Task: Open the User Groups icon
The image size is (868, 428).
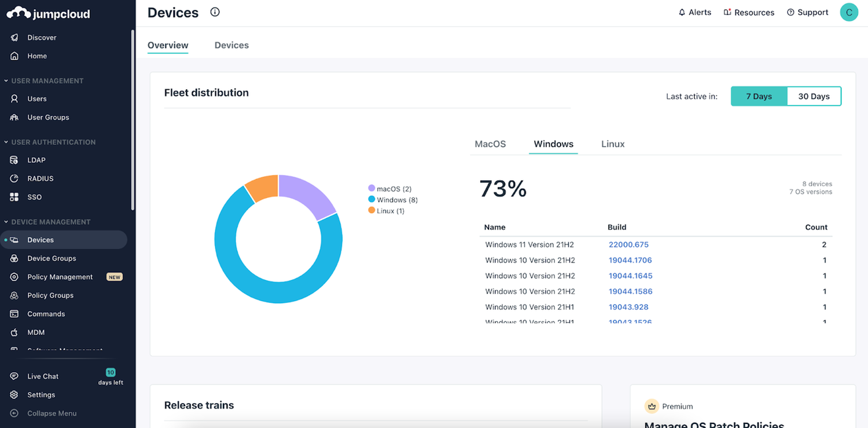Action: point(14,118)
